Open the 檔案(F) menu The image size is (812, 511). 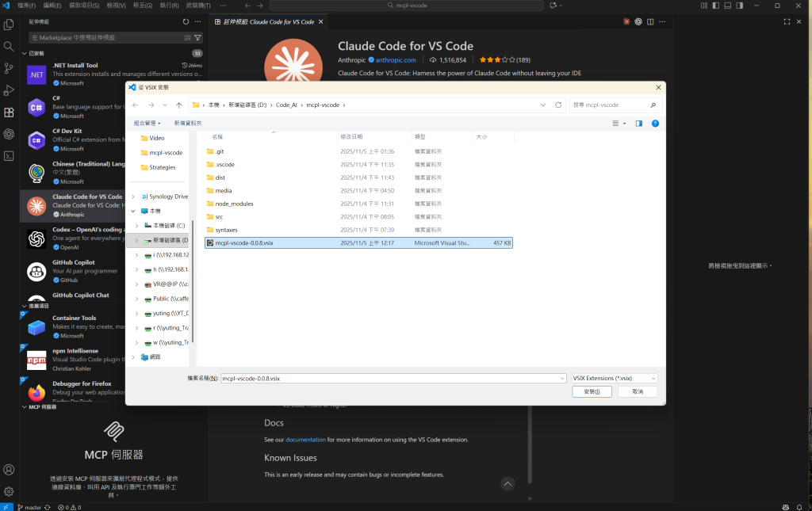[27, 6]
